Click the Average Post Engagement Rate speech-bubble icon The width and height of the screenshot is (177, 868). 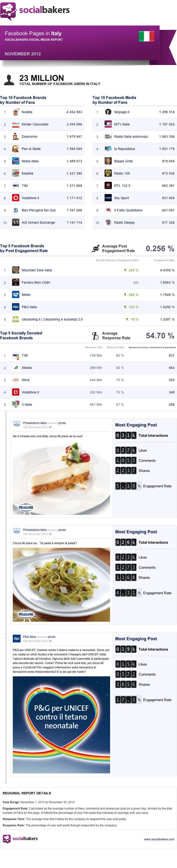pos(96,249)
